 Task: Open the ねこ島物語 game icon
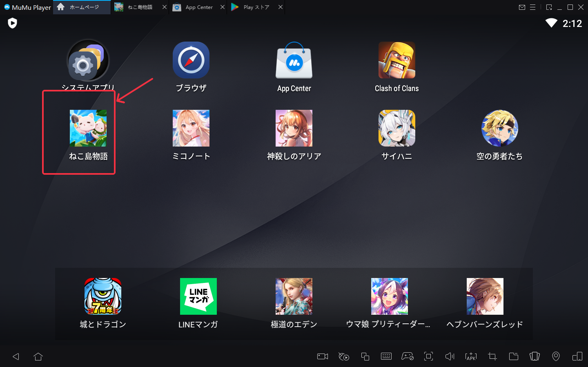(88, 128)
